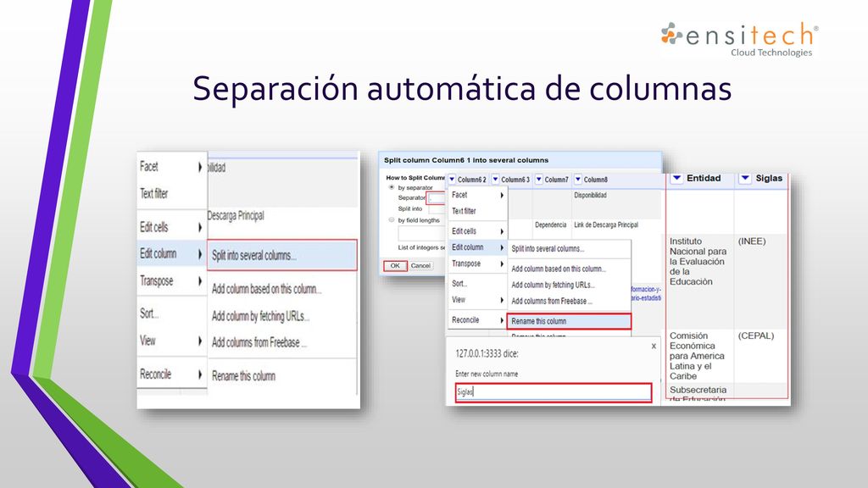
Task: Open Facet in the small Column6 2 menu
Action: point(478,195)
